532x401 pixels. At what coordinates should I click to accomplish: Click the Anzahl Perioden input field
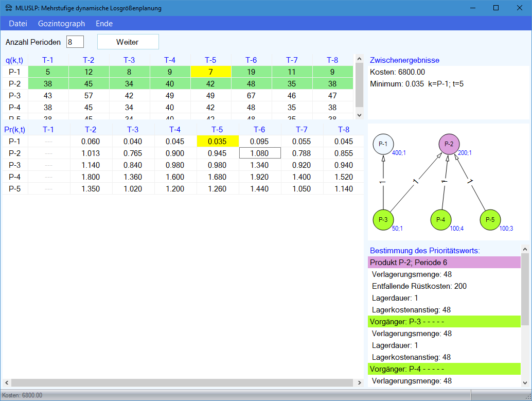tap(75, 42)
